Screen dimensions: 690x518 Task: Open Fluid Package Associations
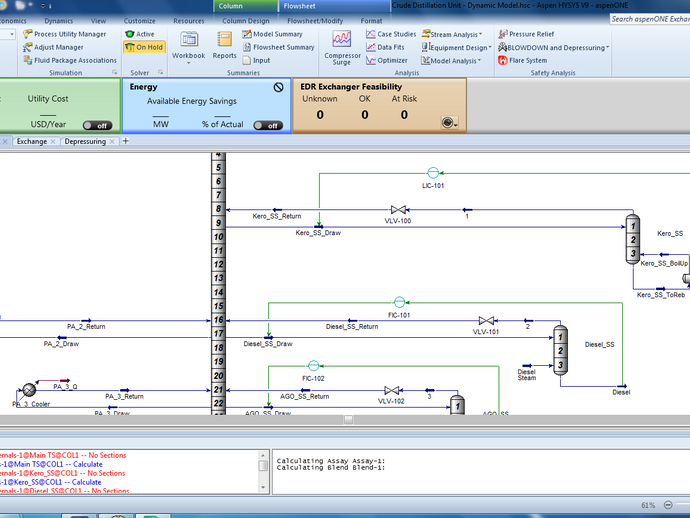(x=70, y=60)
